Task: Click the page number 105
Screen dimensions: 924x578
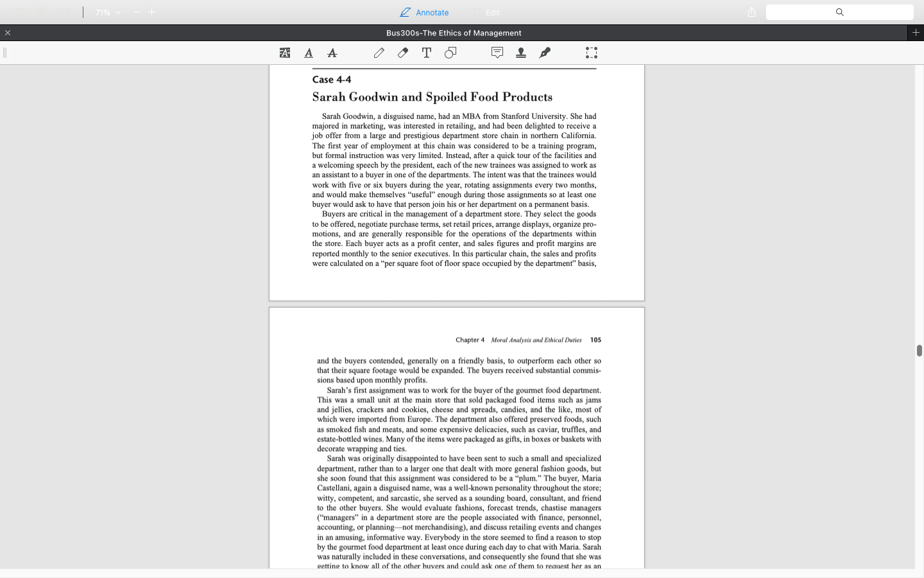Action: pos(595,340)
